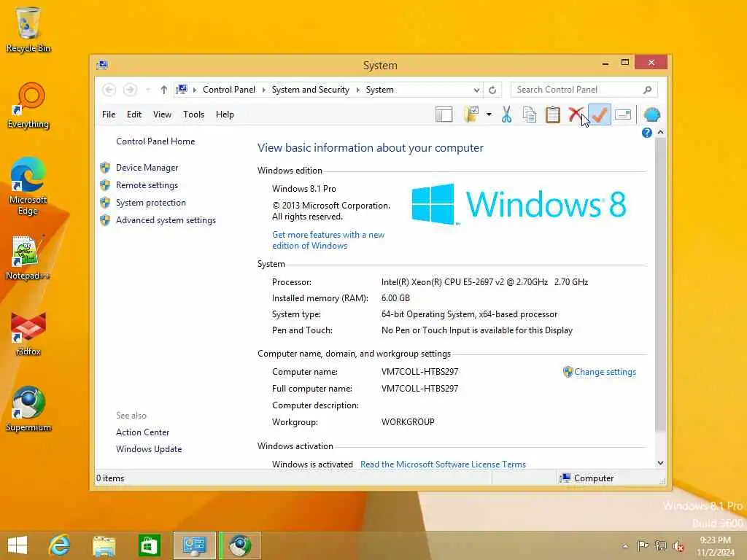
Task: Open the recent locations dropdown arrow
Action: tap(148, 90)
